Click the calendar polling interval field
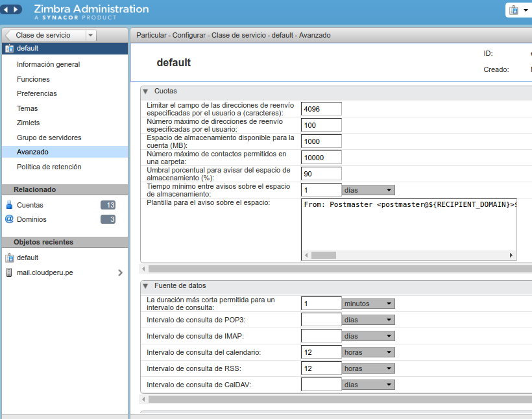 pyautogui.click(x=321, y=352)
